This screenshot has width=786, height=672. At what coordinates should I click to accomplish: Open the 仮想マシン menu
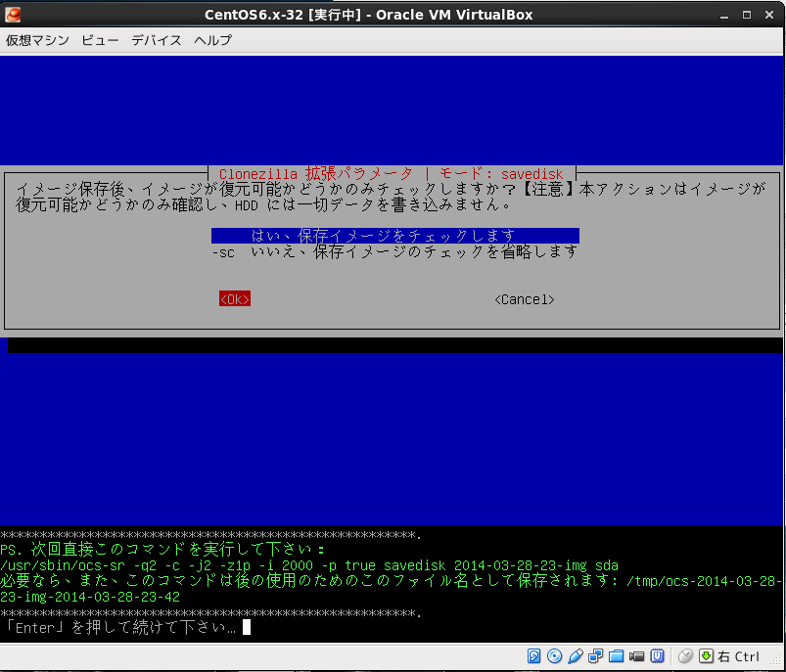tap(34, 40)
